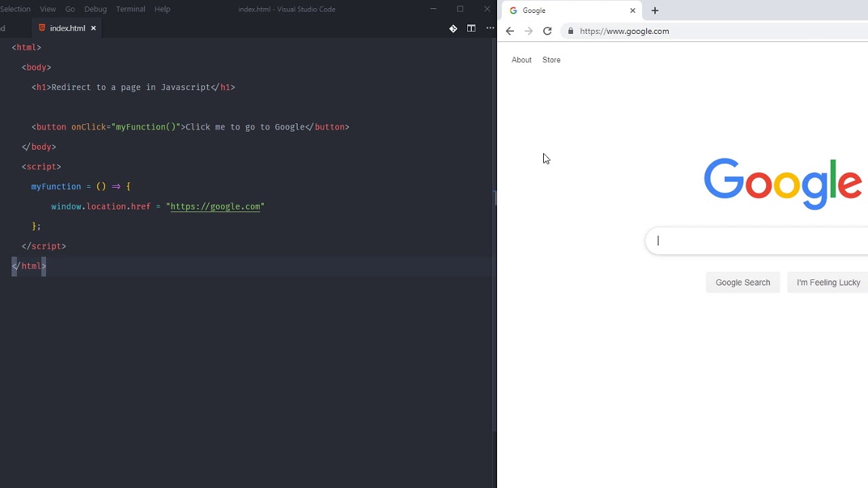Click the window.location.href text in code
The image size is (868, 488).
[100, 206]
